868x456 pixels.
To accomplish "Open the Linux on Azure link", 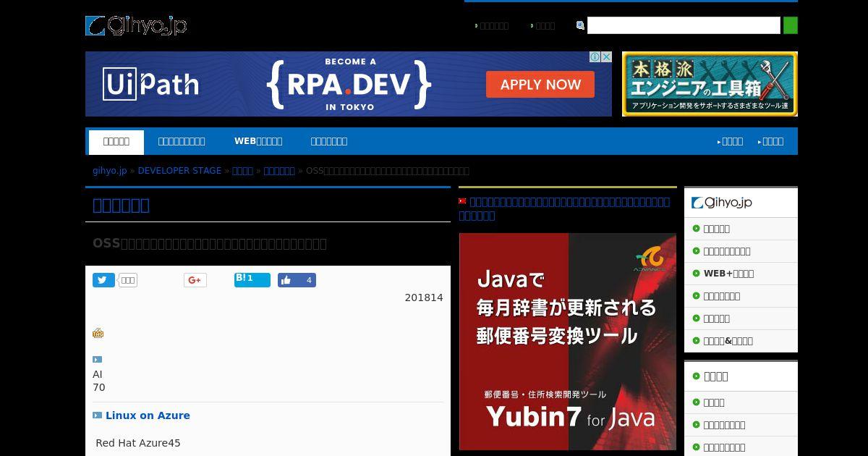I will pos(148,415).
